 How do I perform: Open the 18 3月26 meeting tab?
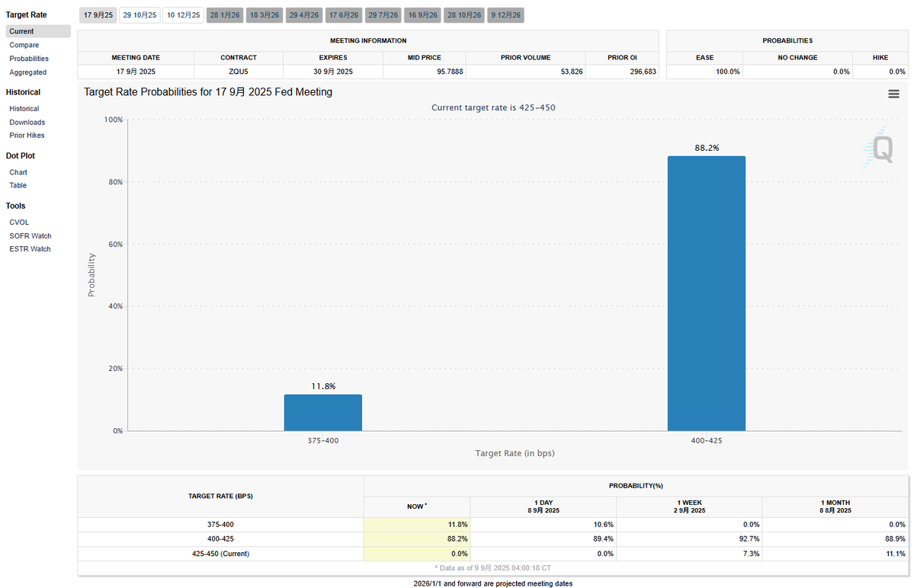point(265,15)
